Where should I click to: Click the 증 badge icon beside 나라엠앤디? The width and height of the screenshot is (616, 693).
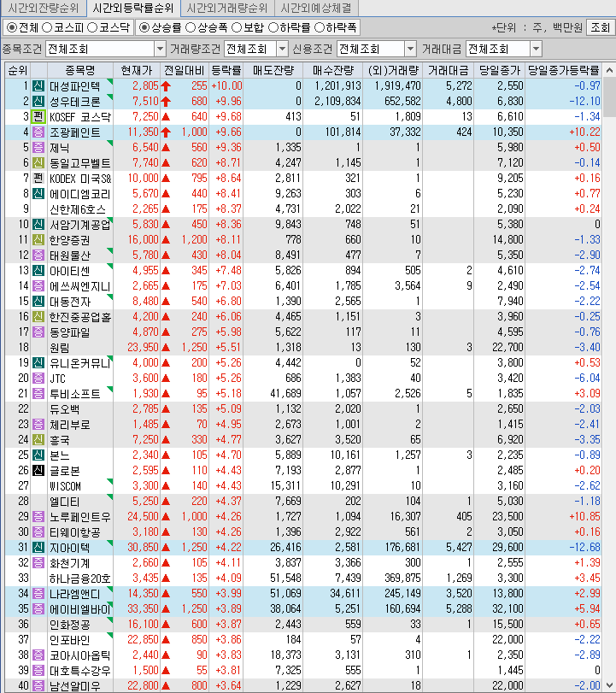click(x=38, y=593)
